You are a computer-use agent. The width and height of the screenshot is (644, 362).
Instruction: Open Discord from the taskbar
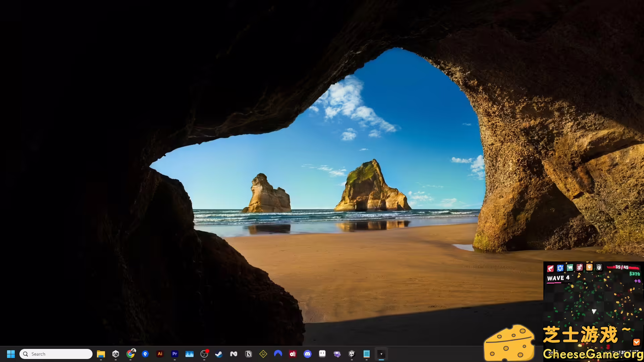click(308, 354)
